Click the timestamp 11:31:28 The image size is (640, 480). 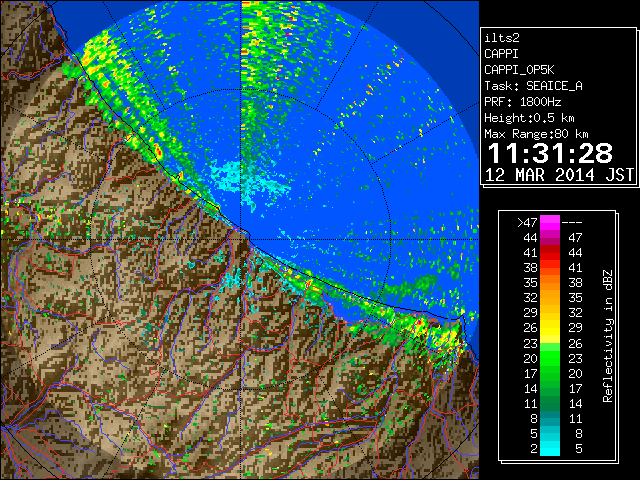[x=550, y=153]
